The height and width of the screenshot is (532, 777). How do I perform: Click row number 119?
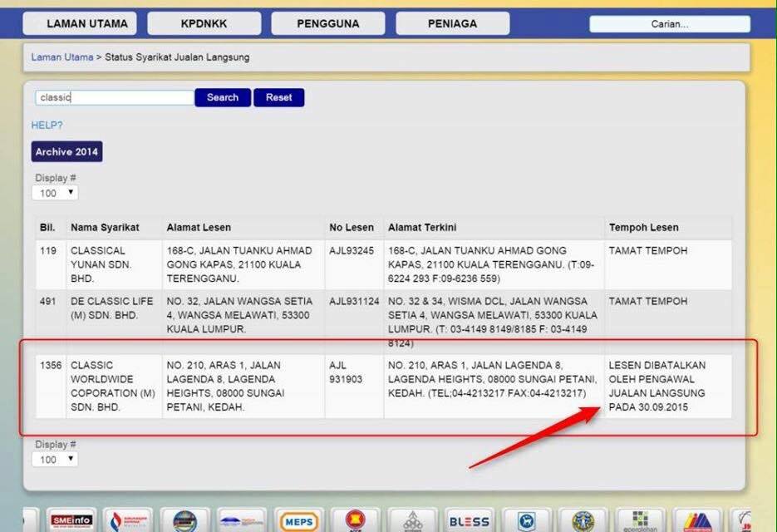[48, 251]
